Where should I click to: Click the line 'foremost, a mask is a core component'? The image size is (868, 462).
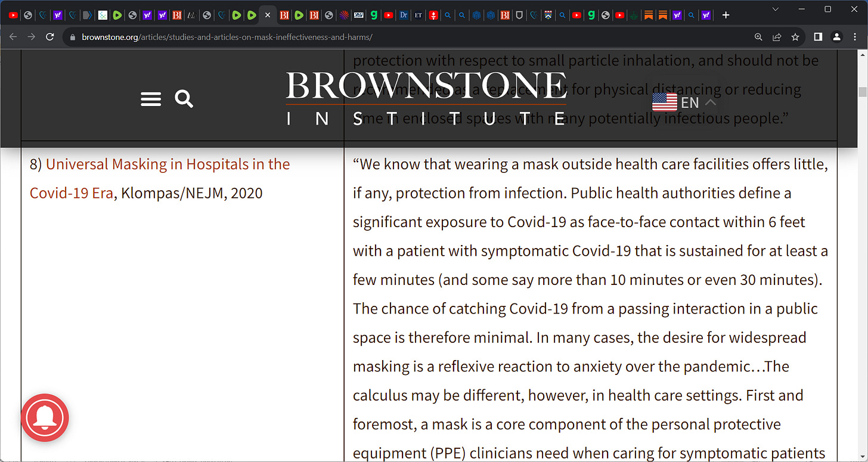click(567, 424)
